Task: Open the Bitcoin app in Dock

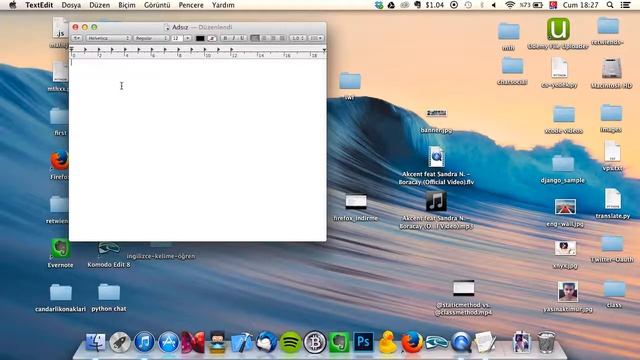Action: (x=315, y=342)
